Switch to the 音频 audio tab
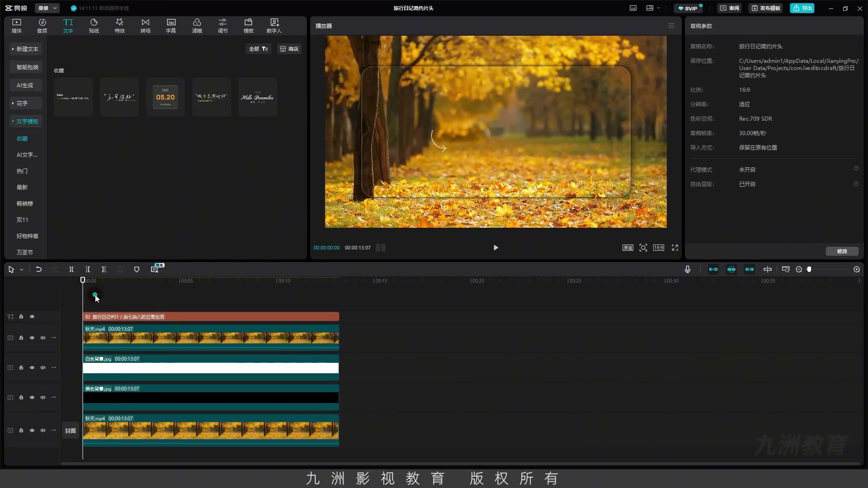Screen dimensions: 868x488 click(42, 26)
